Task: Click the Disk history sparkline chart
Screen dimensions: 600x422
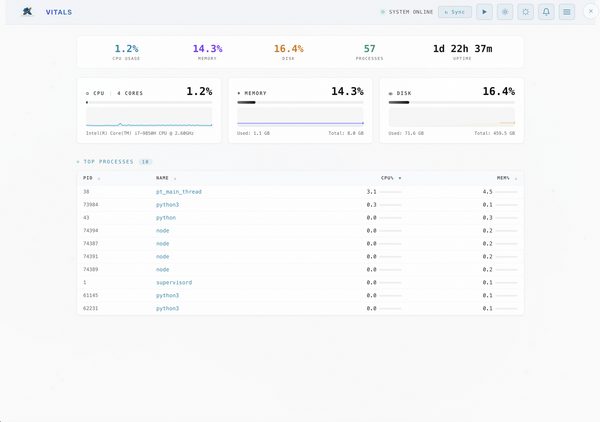Action: click(452, 117)
